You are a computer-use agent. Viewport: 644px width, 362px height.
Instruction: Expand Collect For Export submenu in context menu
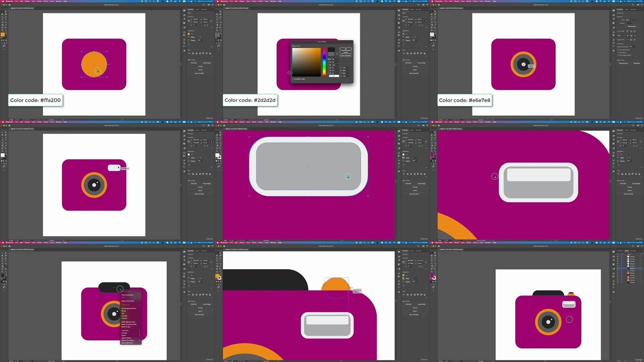coord(131,340)
